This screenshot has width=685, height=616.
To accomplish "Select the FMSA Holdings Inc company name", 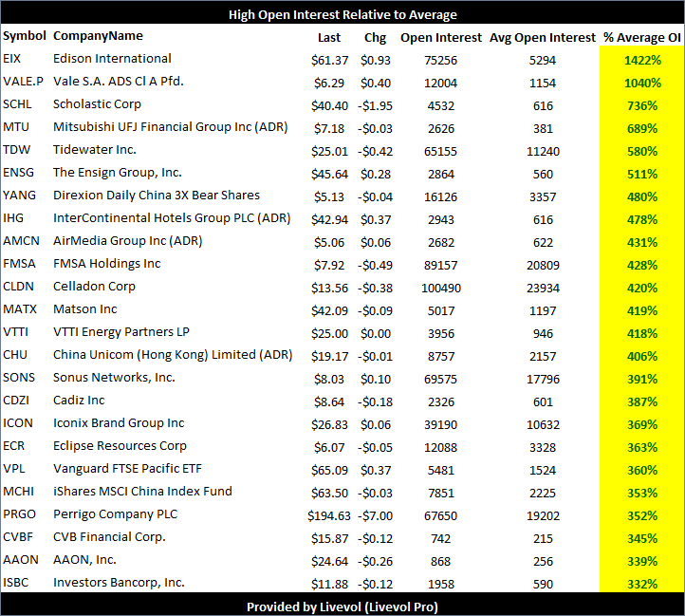I will coord(106,263).
